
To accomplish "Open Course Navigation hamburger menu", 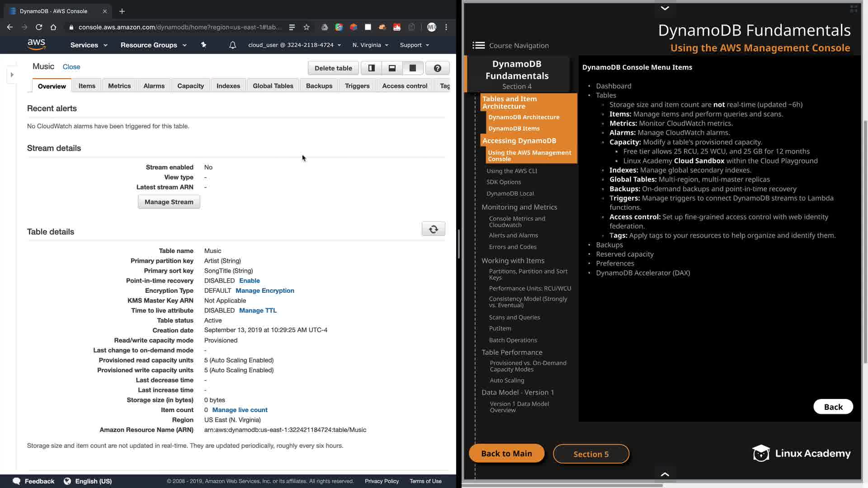I will coord(479,45).
